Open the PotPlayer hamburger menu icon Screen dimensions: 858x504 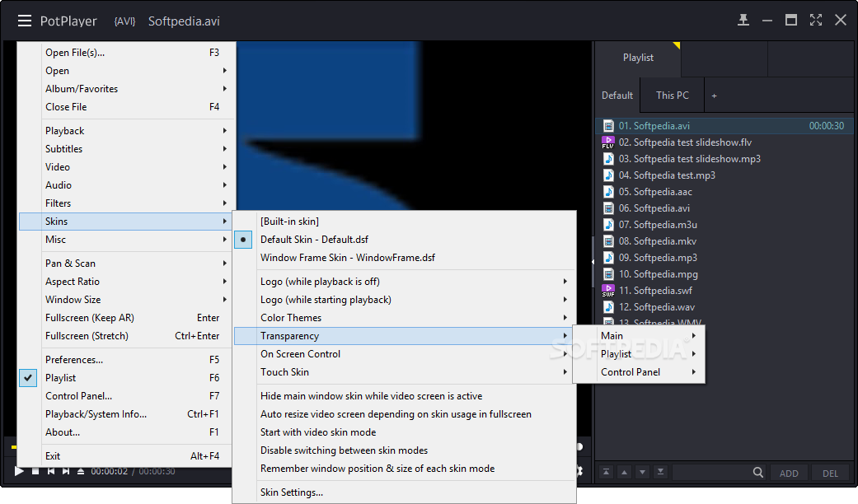point(25,21)
